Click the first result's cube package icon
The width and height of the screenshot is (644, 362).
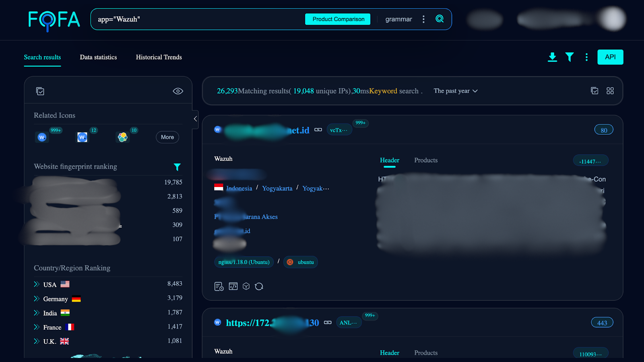(x=246, y=286)
